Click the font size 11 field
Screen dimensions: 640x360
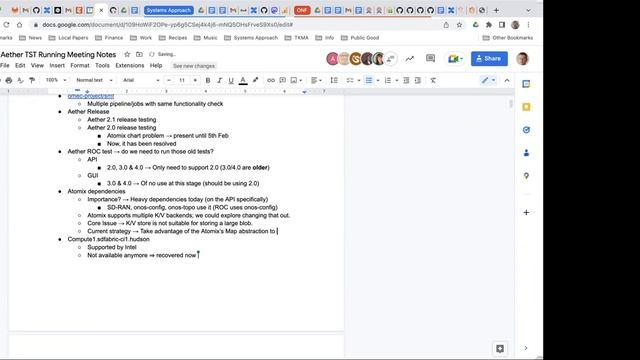point(182,80)
